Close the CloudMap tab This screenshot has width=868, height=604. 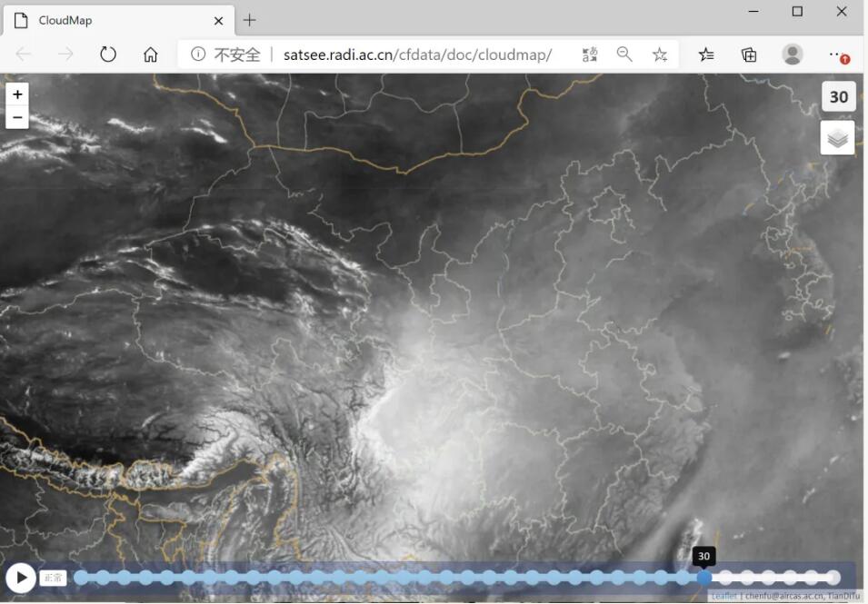[x=219, y=21]
